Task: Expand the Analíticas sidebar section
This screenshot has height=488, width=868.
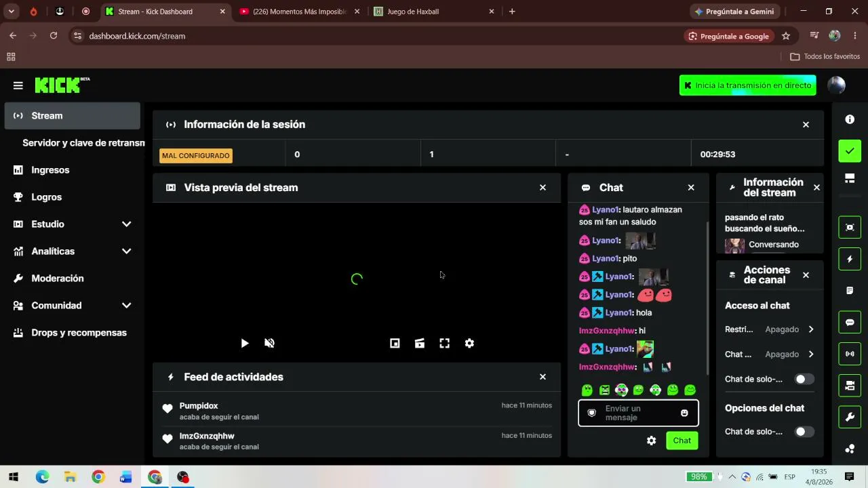Action: point(126,251)
